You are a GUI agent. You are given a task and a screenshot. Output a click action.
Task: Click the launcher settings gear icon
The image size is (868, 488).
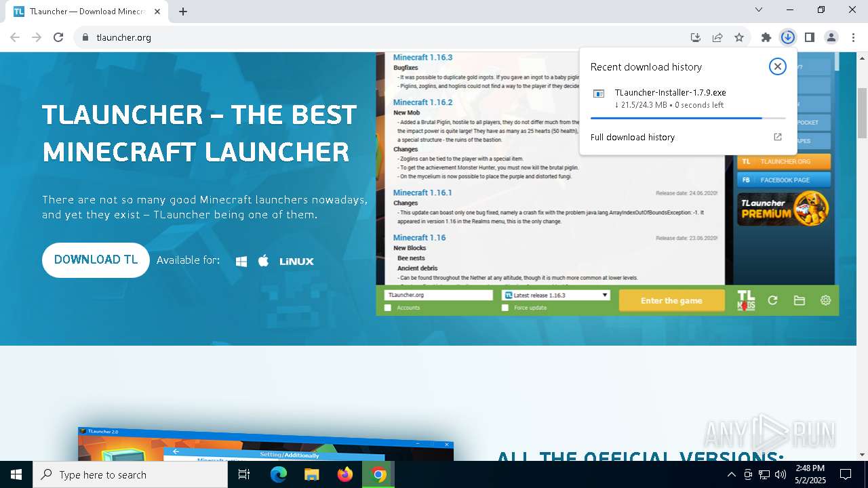[825, 300]
